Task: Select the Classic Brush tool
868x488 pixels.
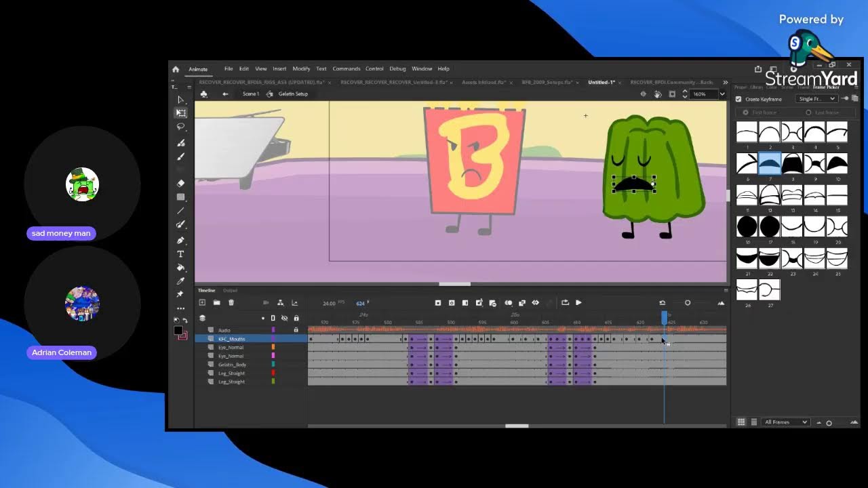Action: [181, 157]
